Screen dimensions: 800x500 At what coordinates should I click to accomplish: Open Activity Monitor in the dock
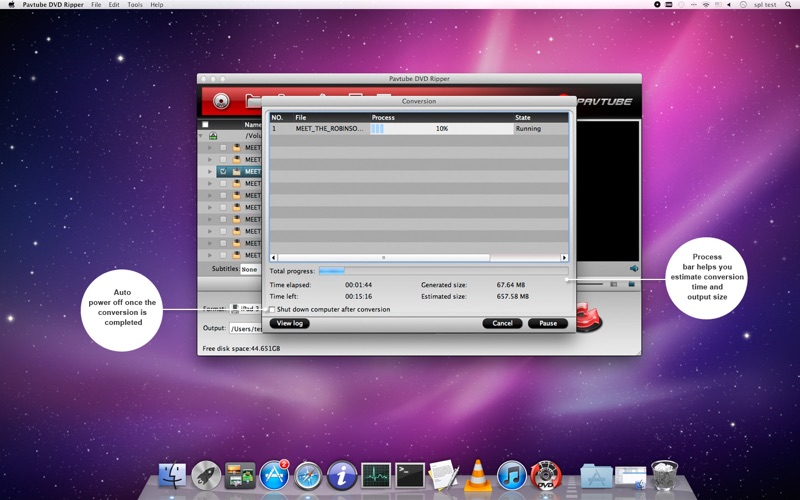coord(376,475)
